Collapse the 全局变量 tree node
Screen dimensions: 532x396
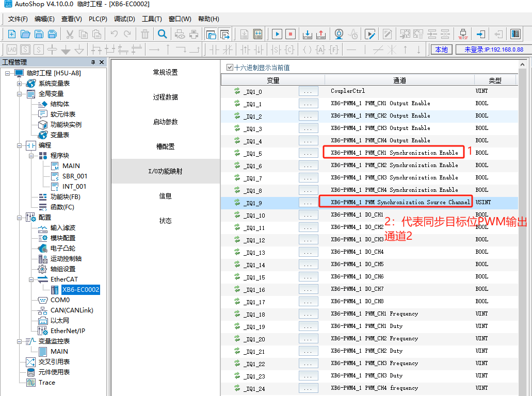pos(19,93)
